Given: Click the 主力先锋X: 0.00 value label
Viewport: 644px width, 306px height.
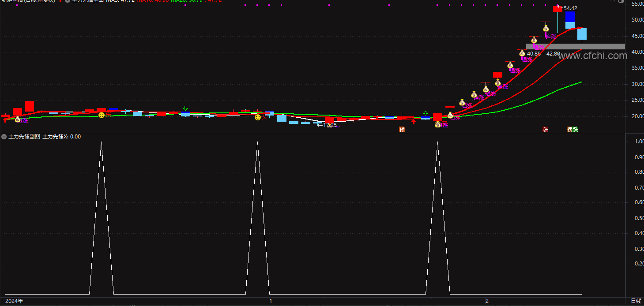Looking at the screenshot, I should point(61,137).
